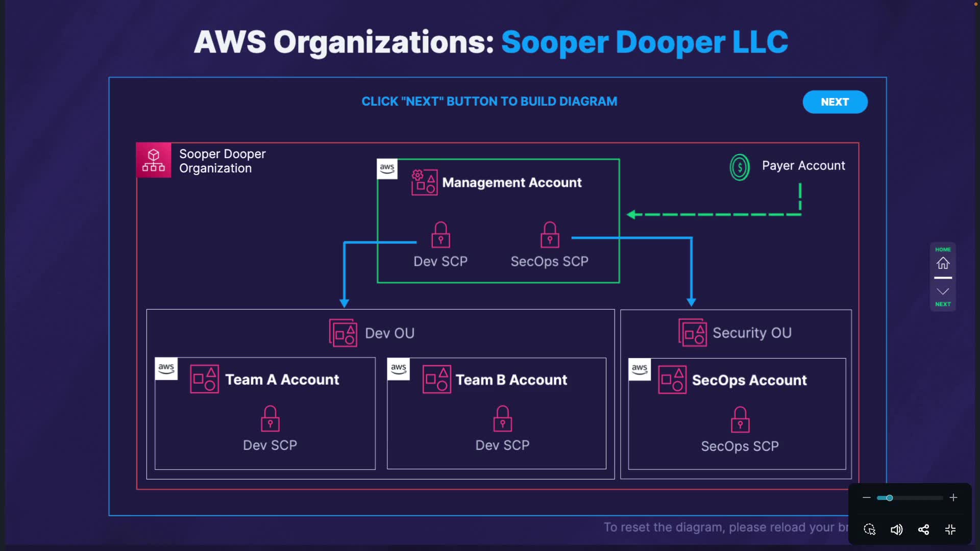Click the SecOps Account lock icon
980x551 pixels.
(740, 419)
